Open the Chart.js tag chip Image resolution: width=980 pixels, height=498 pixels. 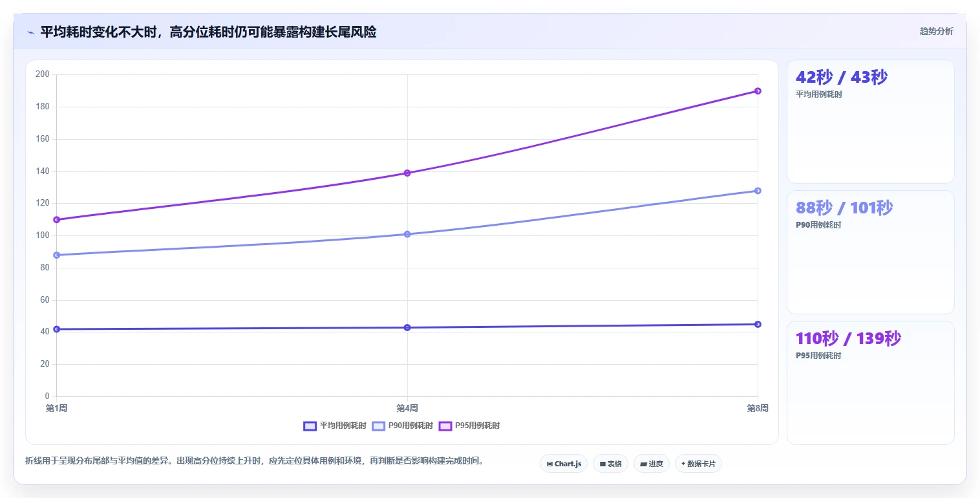coord(564,464)
